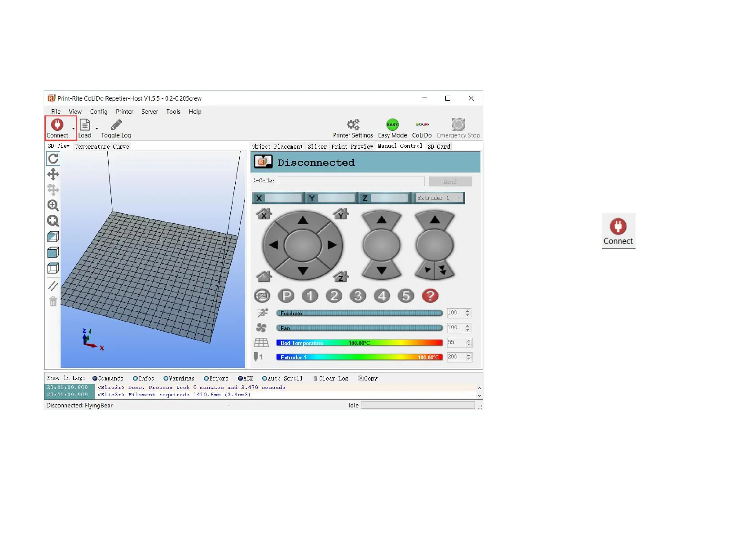Viewport: 756px width, 535px height.
Task: Click the Copy log button
Action: click(x=368, y=379)
